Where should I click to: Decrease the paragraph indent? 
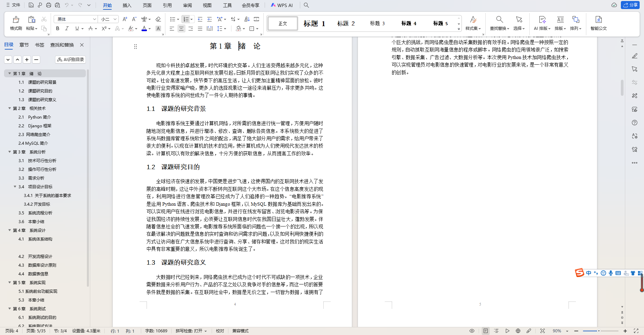(200, 19)
